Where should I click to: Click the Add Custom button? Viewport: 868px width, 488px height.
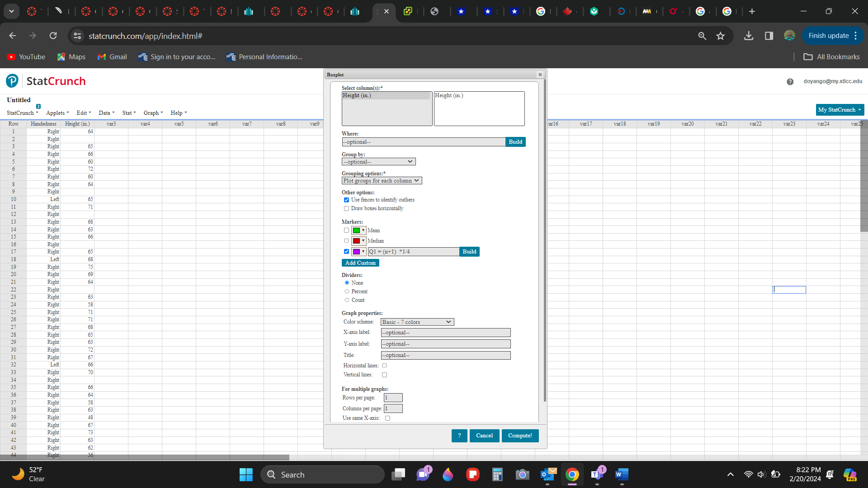point(360,263)
